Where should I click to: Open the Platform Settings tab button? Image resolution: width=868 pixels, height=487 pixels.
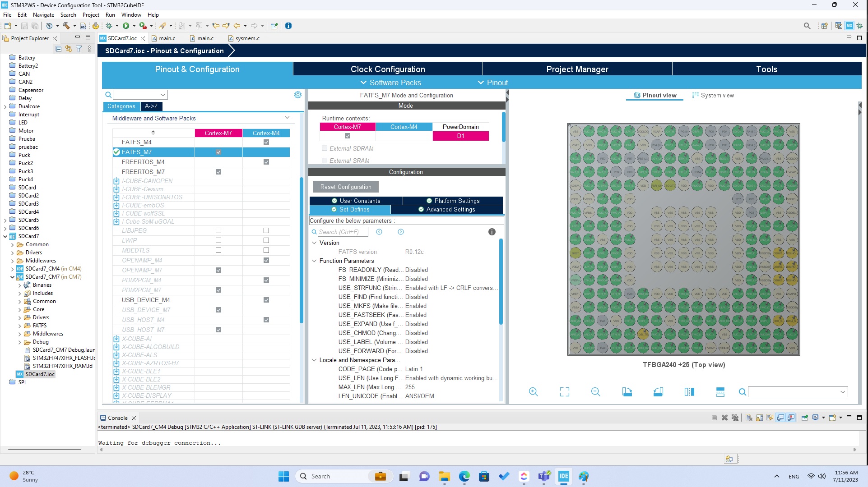(453, 201)
